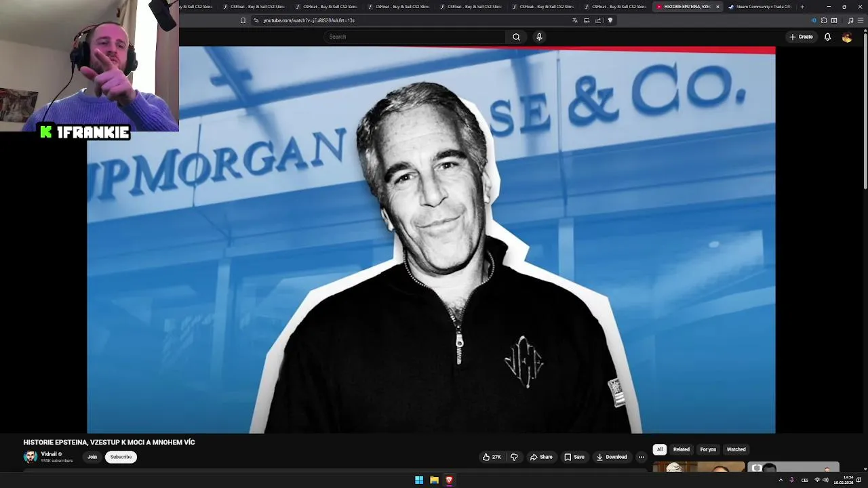Screen dimensions: 868x488
Task: Open a new browser tab with plus
Action: click(802, 7)
